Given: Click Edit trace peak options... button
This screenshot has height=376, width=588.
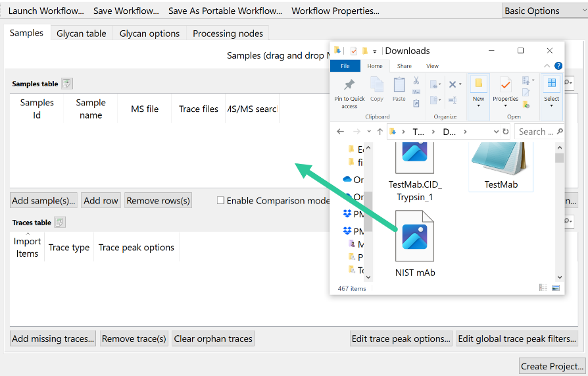Looking at the screenshot, I should [401, 338].
